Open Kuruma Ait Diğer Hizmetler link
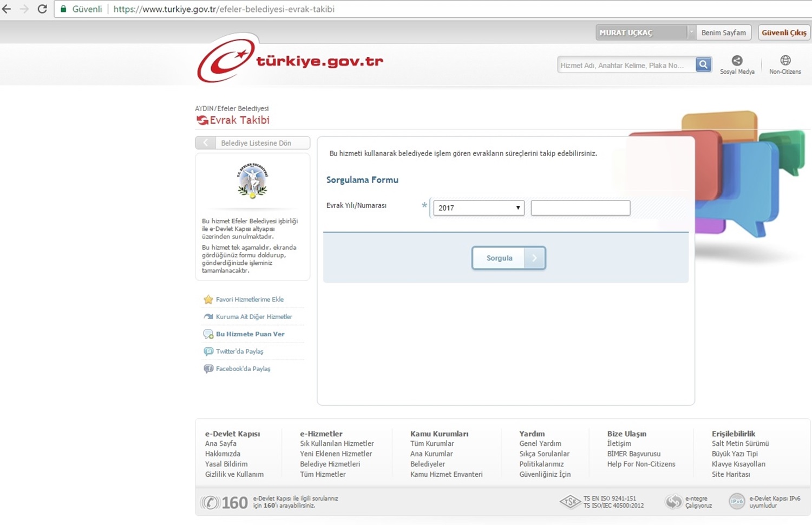The image size is (812, 525). 254,317
